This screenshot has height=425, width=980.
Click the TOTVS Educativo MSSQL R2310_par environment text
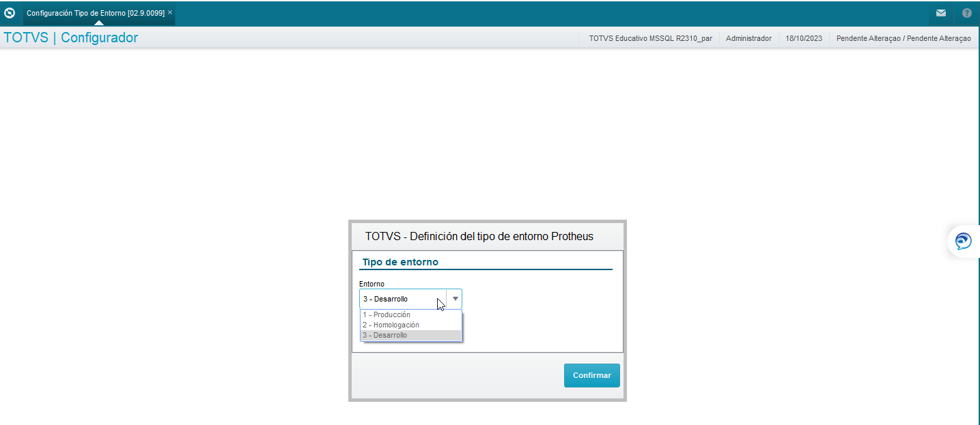[650, 38]
